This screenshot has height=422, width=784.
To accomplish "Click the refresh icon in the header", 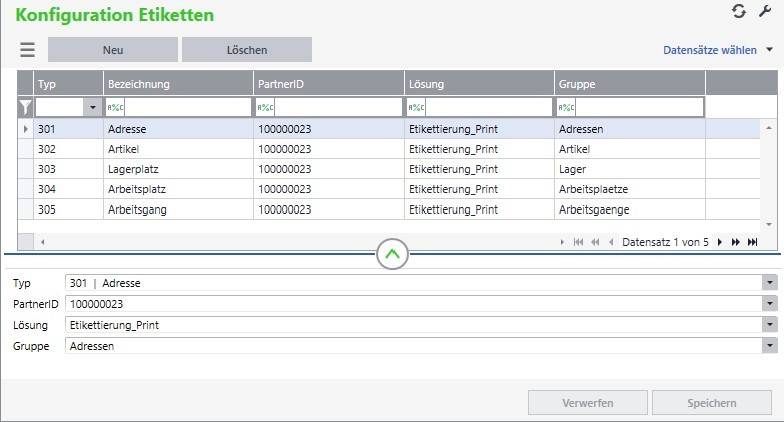I will (739, 11).
